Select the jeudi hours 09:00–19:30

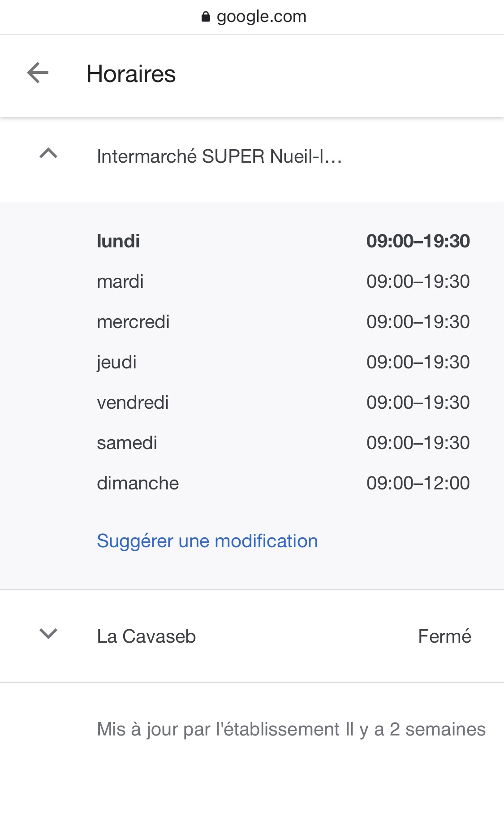(418, 362)
